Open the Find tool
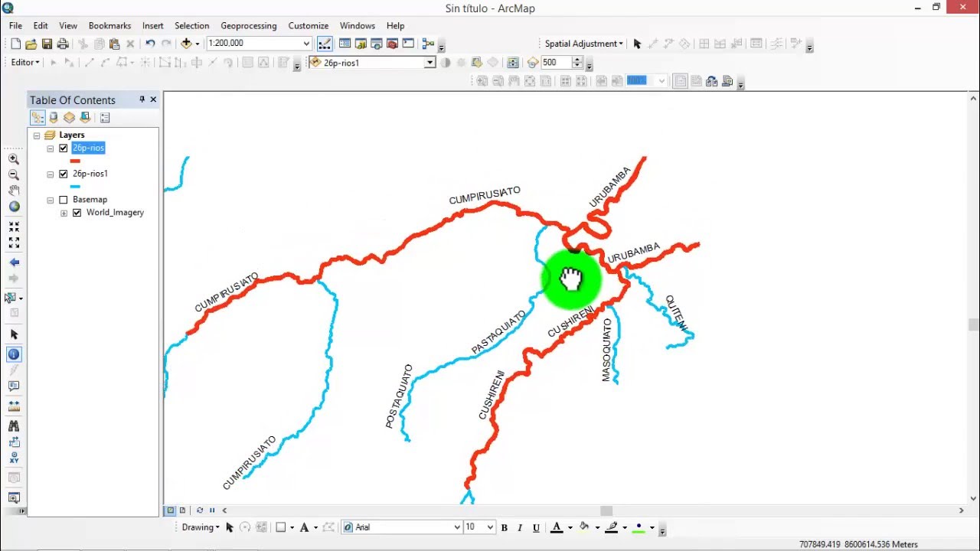 click(x=13, y=425)
